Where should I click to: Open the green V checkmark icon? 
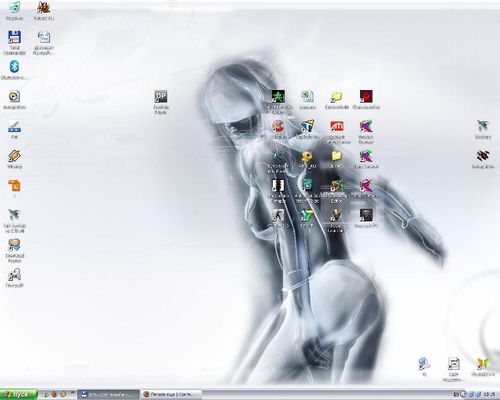click(307, 215)
